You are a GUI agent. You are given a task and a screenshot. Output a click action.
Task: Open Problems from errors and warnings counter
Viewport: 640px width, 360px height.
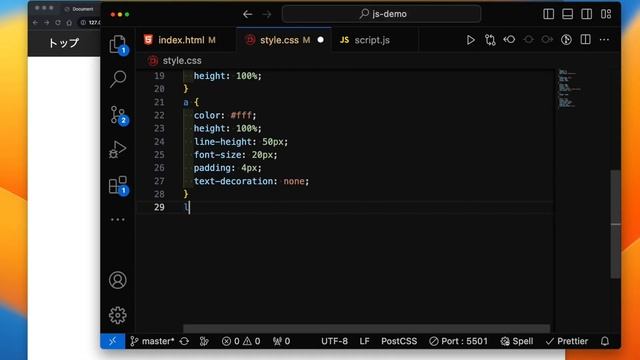coord(241,341)
